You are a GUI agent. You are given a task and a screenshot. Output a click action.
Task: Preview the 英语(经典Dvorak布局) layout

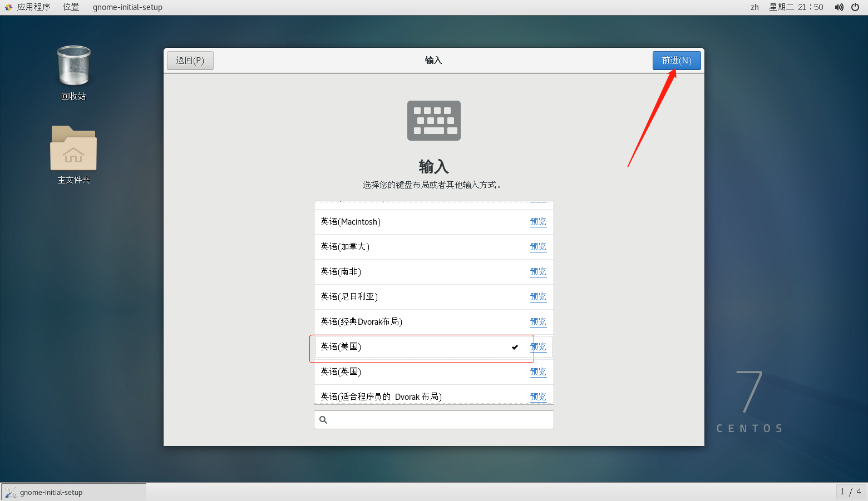(538, 322)
